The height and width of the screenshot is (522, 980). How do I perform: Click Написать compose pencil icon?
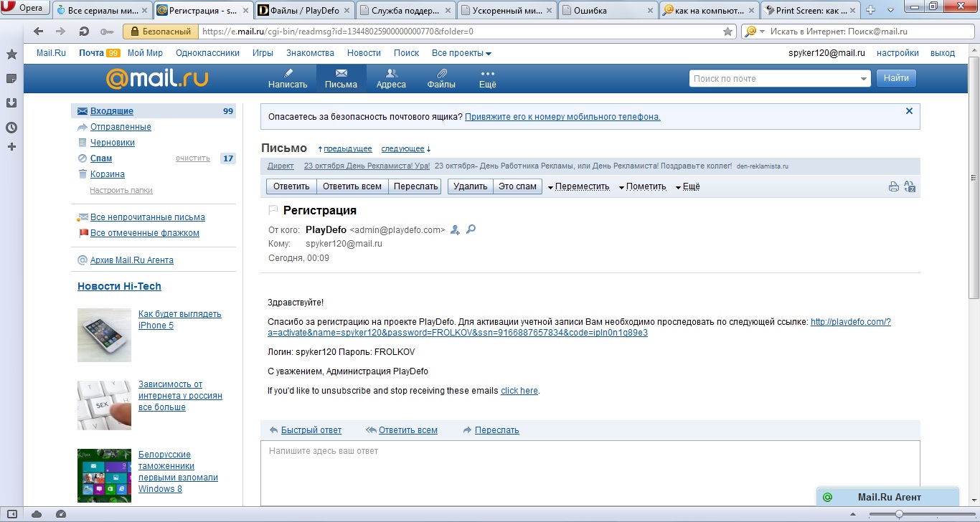click(x=288, y=78)
